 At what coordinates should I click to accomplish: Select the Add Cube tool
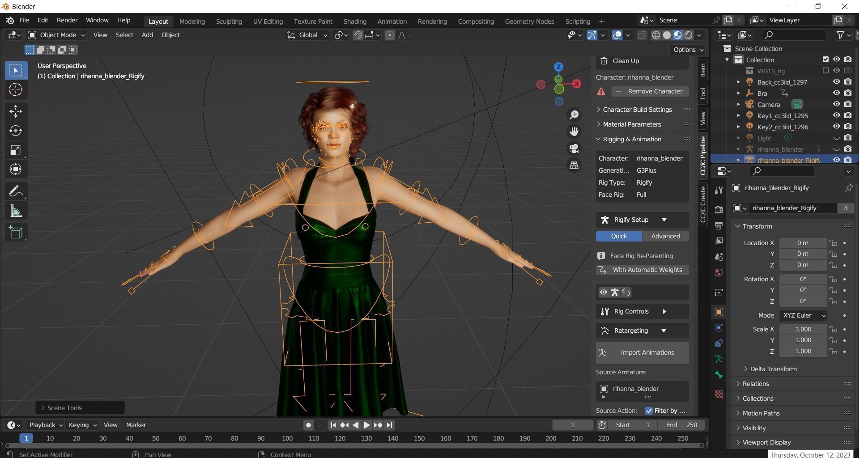(x=16, y=233)
